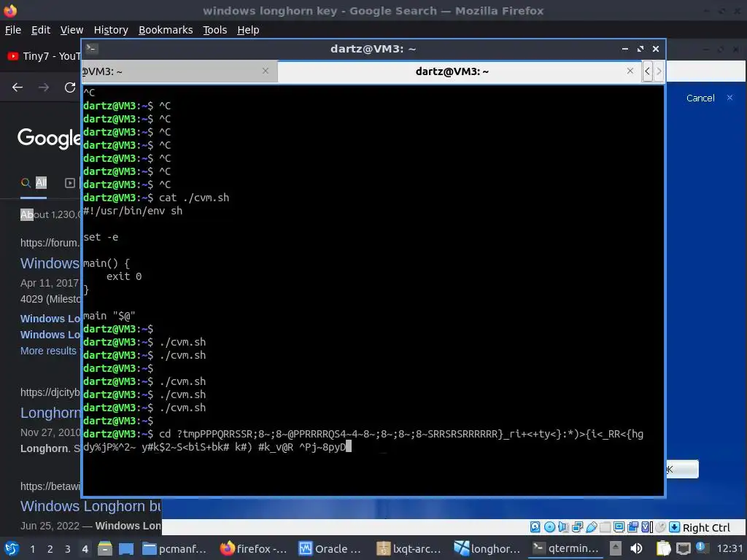Switch to the firefox taskbar entry
Screen dimensions: 747x560
tap(253, 548)
